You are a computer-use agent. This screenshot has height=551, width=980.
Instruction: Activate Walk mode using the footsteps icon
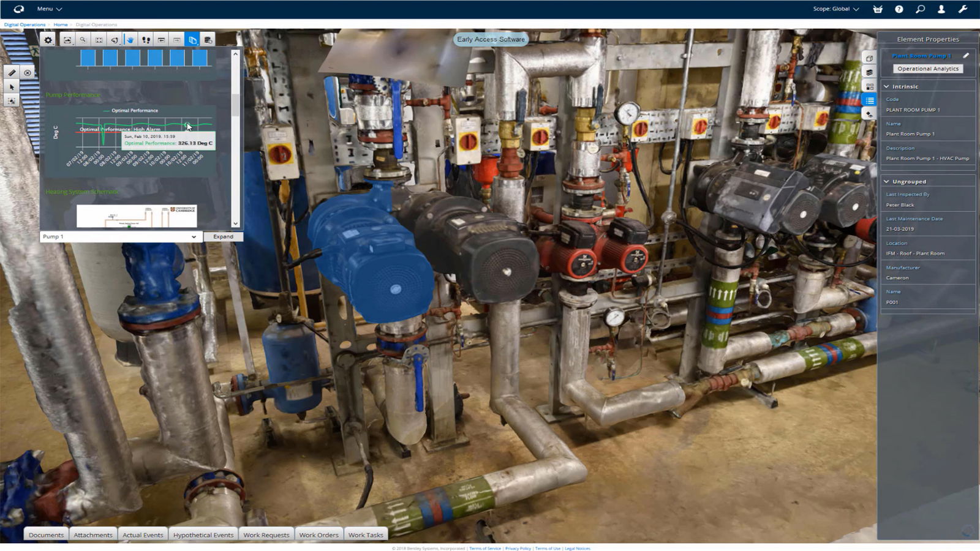click(146, 39)
